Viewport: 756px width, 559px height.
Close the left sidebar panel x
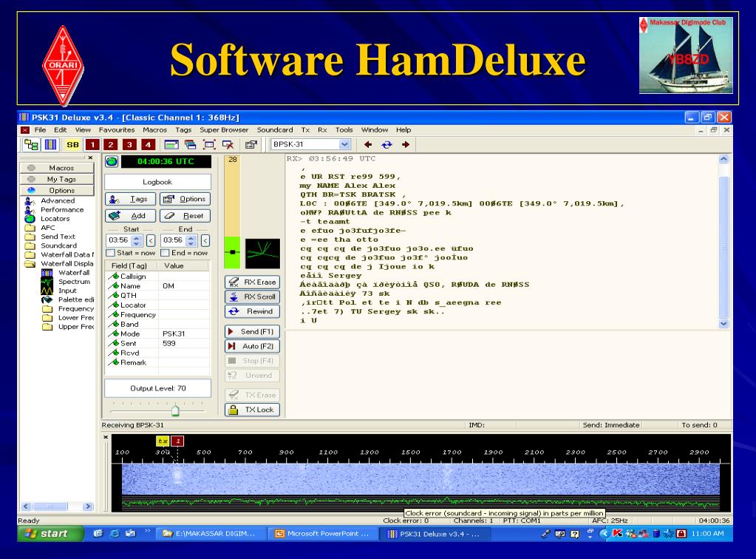click(x=90, y=157)
